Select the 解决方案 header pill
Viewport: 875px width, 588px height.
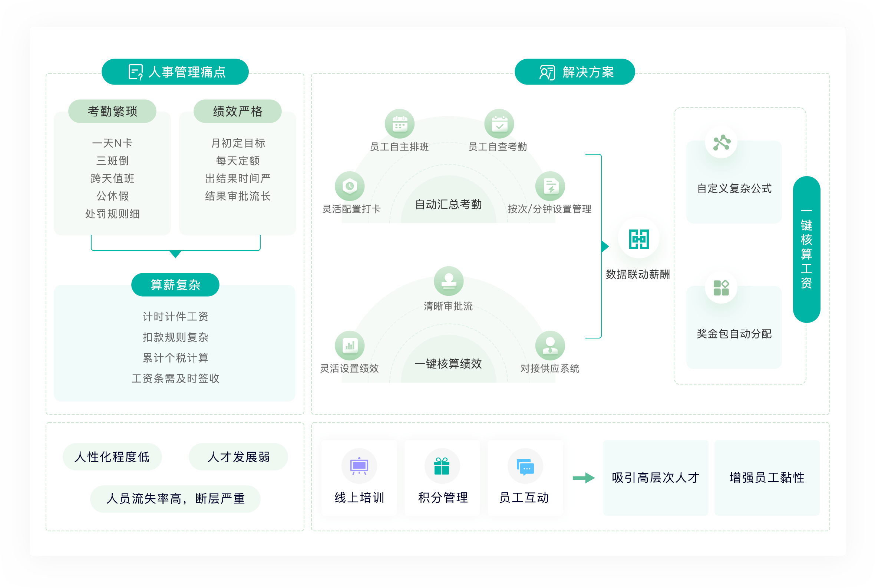[x=575, y=72]
